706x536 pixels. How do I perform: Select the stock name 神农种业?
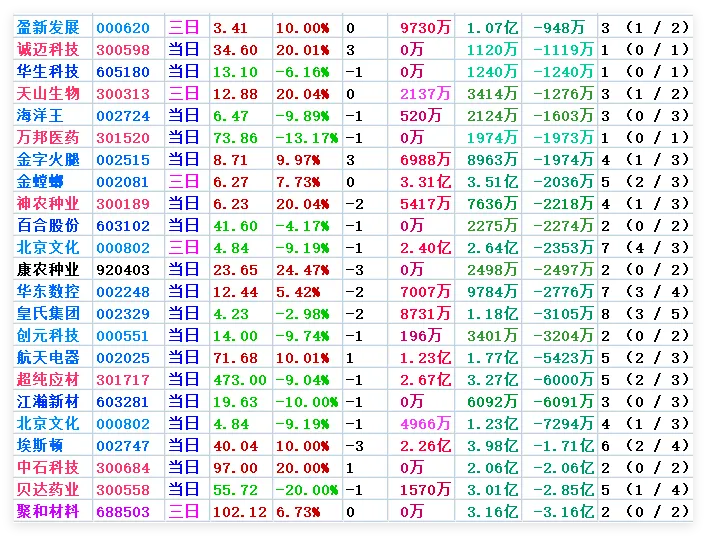point(48,204)
